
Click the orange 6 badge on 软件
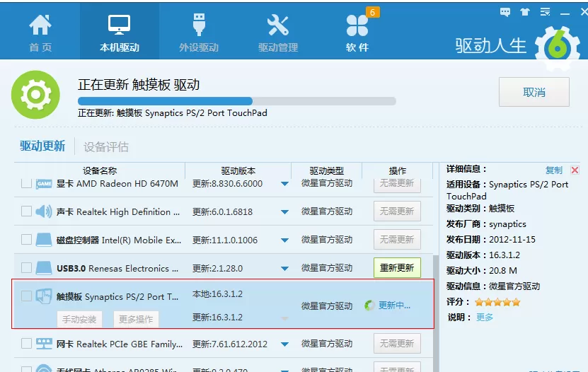coord(372,12)
